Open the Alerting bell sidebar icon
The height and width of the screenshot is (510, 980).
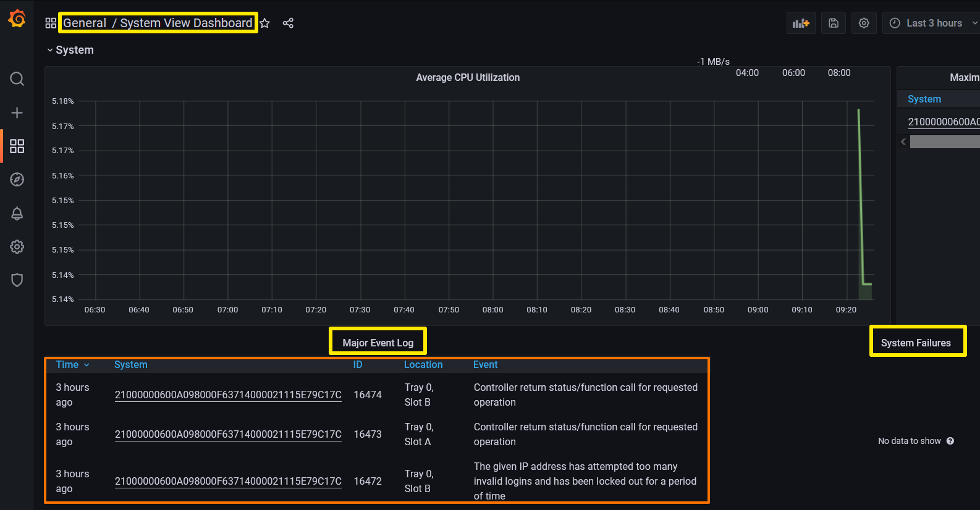tap(17, 213)
